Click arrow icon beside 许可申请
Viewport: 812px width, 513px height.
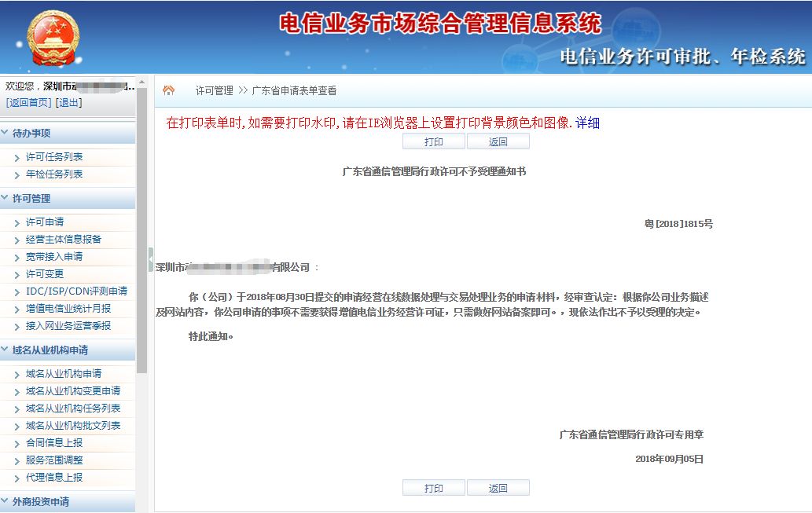coord(17,223)
